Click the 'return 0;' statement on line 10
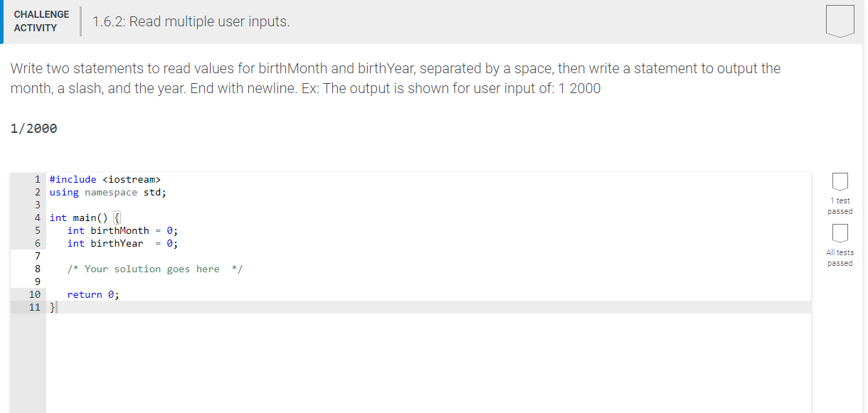 click(93, 294)
